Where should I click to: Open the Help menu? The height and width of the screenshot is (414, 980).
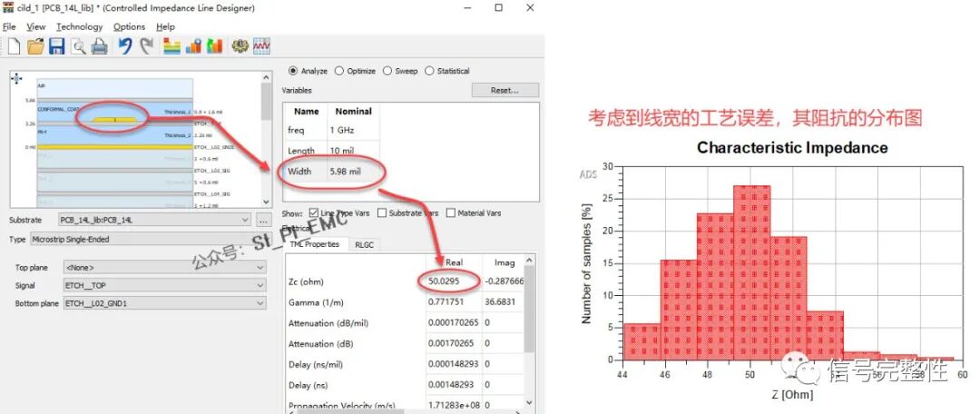pos(166,27)
